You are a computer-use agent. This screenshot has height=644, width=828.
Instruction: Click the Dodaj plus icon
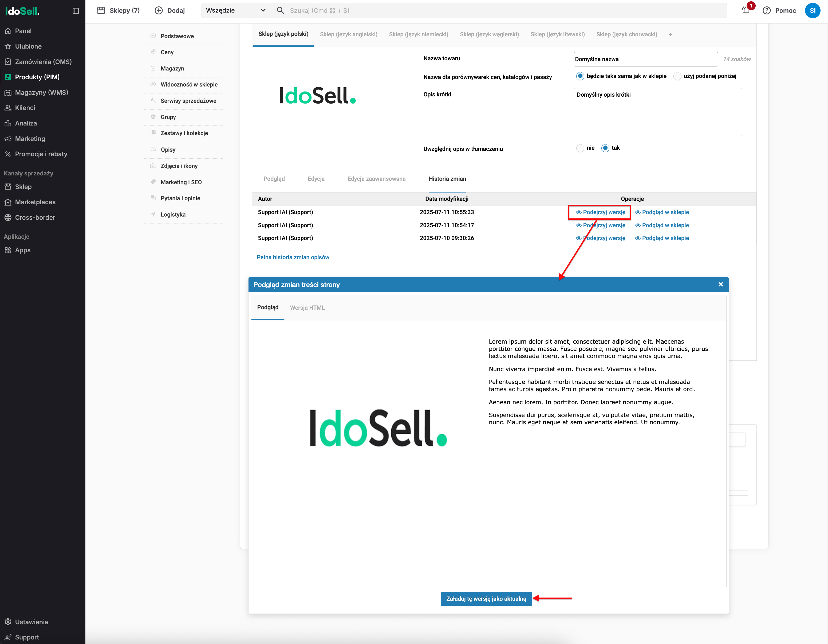tap(159, 11)
